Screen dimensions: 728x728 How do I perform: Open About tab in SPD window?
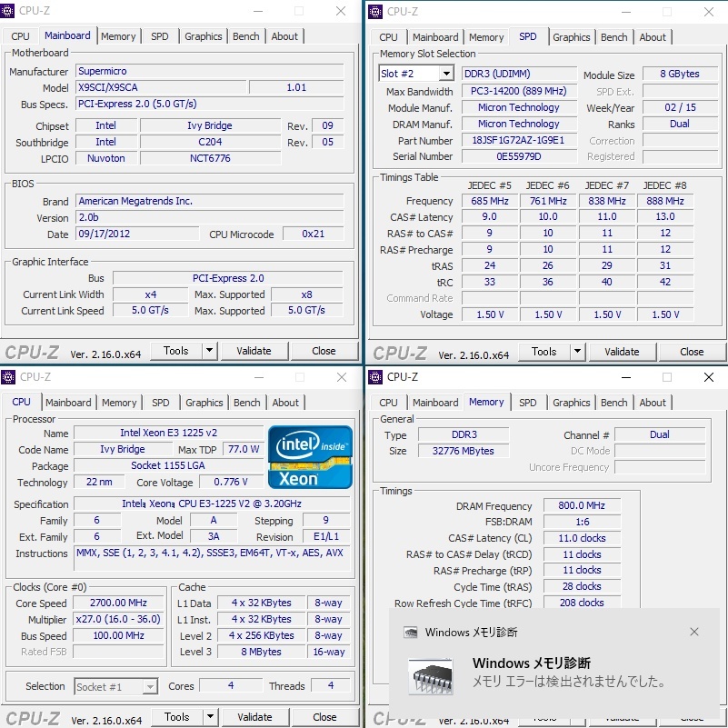(x=653, y=37)
